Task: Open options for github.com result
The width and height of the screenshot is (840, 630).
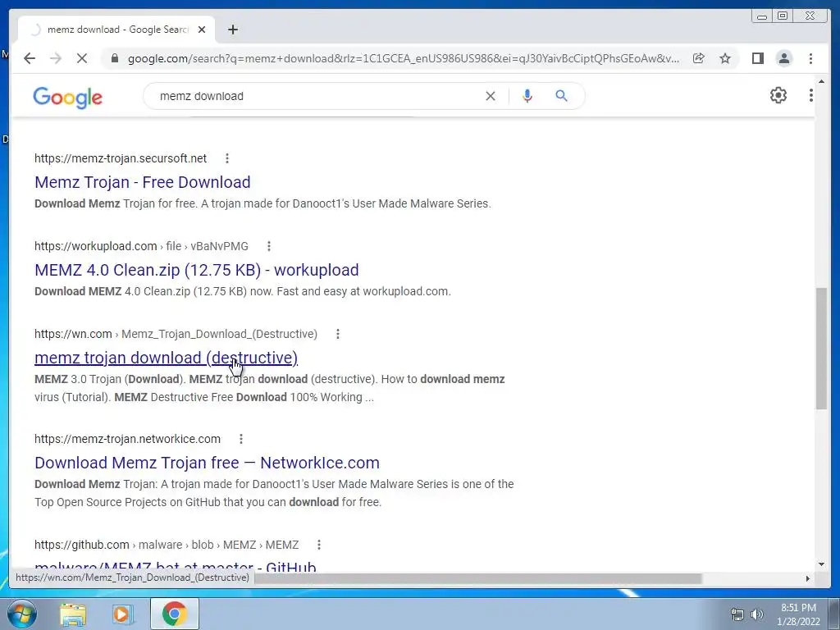Action: click(x=319, y=545)
